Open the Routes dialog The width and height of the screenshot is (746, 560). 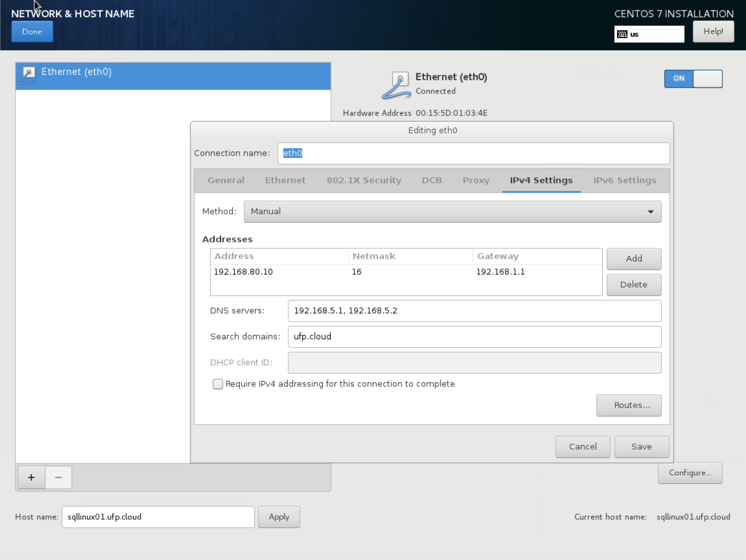coord(629,405)
